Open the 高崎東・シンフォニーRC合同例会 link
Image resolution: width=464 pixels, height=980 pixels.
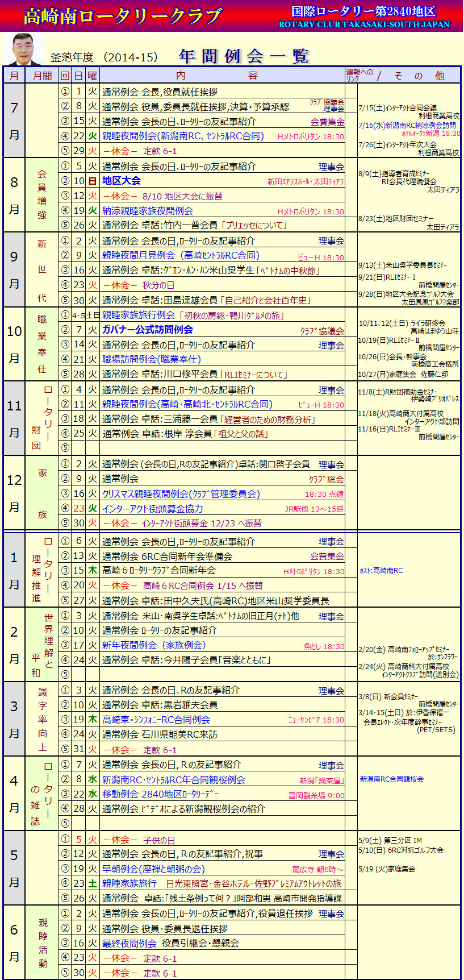coord(156,720)
